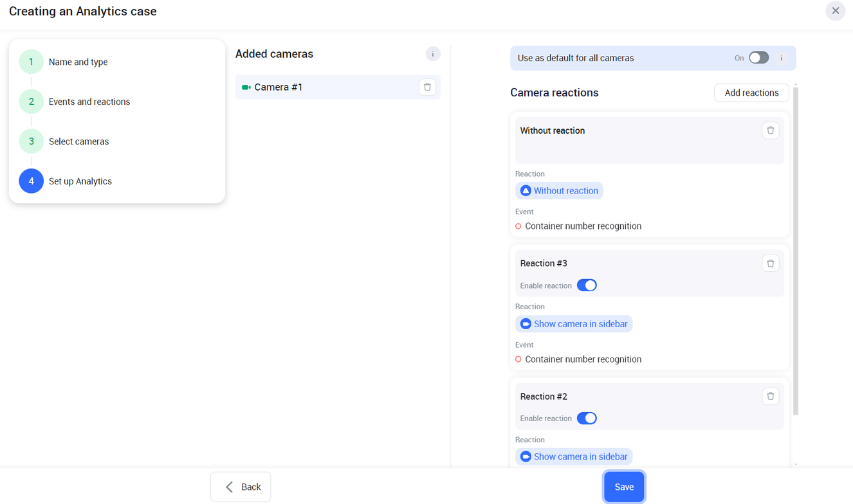
Task: Go Back to the previous step
Action: pyautogui.click(x=241, y=487)
